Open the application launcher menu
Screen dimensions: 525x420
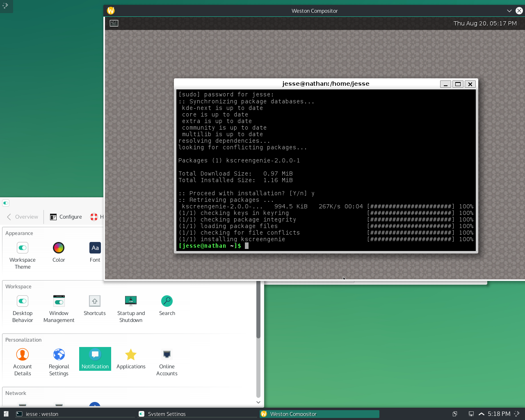pyautogui.click(x=6, y=414)
